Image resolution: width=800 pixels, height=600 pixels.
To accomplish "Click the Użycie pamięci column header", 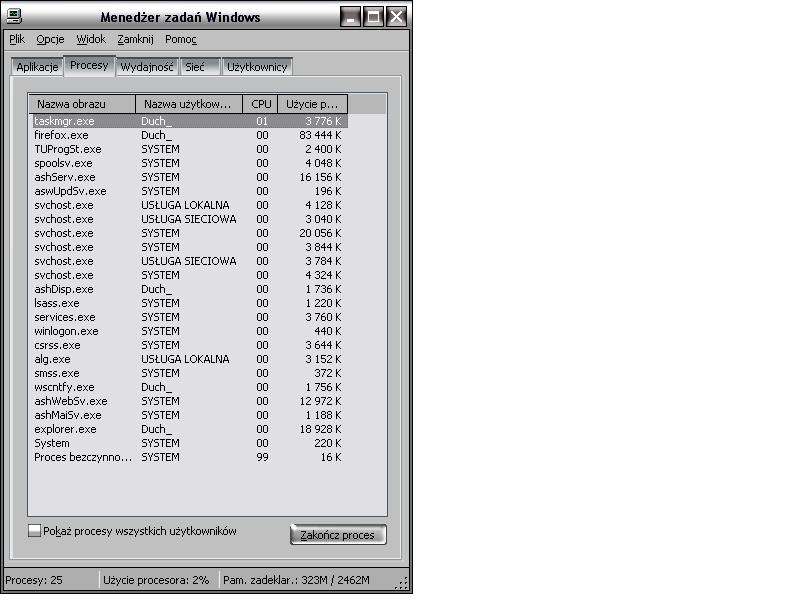I will [x=315, y=103].
